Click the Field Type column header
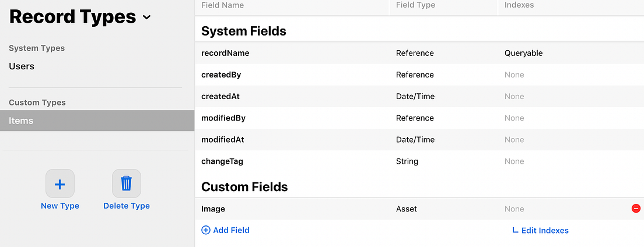Viewport: 644px width, 247px height. click(x=415, y=5)
